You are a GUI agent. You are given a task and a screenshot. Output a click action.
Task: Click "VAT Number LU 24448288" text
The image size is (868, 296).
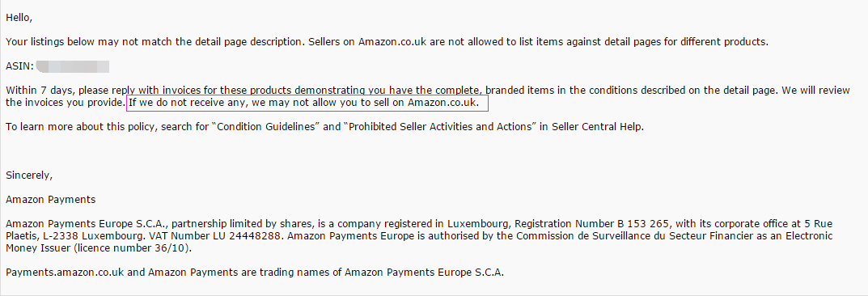point(225,235)
